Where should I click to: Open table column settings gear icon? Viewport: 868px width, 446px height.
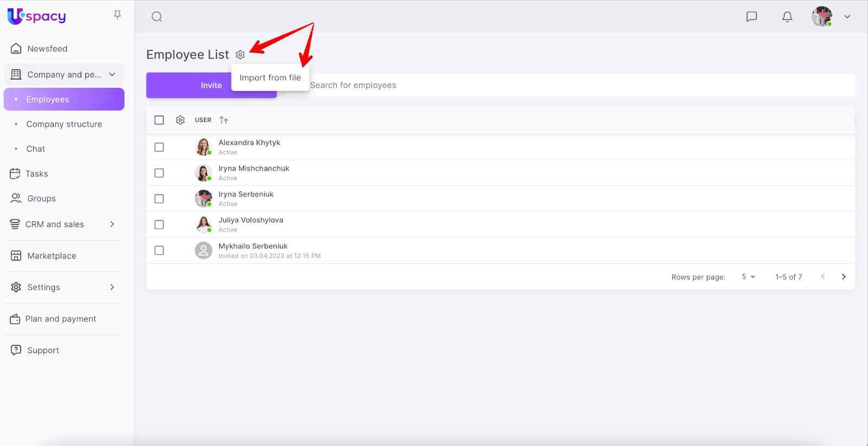(x=180, y=120)
